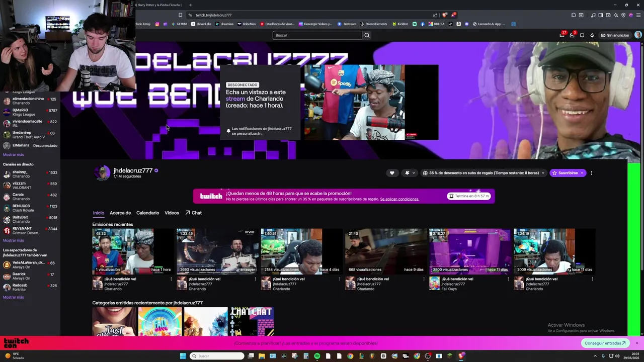Open the Prime loot crown icon
The image size is (644, 362).
(x=562, y=35)
